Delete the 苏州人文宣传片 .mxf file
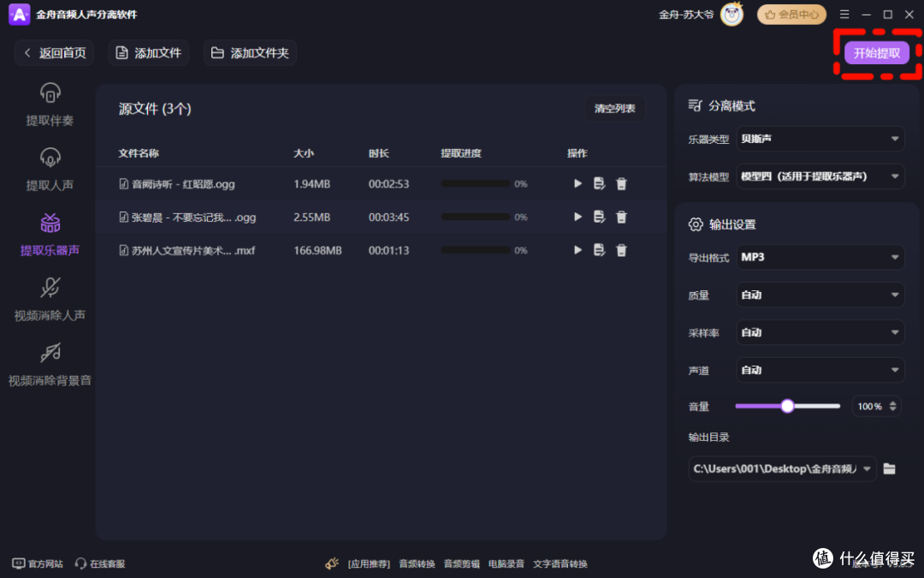The height and width of the screenshot is (578, 924). [x=621, y=251]
